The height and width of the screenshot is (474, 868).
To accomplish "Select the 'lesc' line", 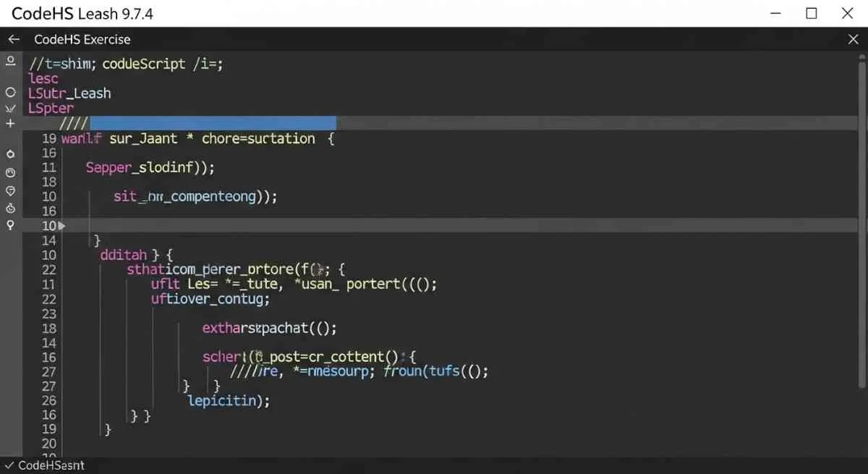I will tap(43, 79).
